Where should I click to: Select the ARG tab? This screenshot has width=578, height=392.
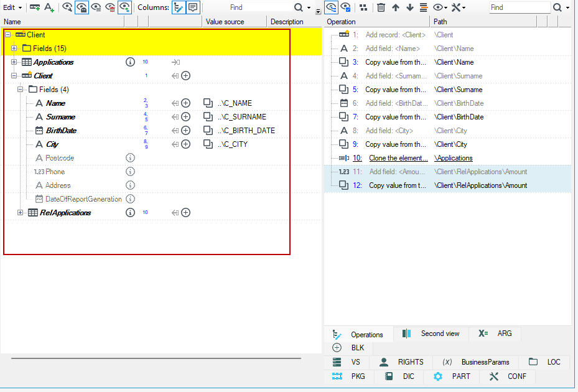(x=495, y=334)
